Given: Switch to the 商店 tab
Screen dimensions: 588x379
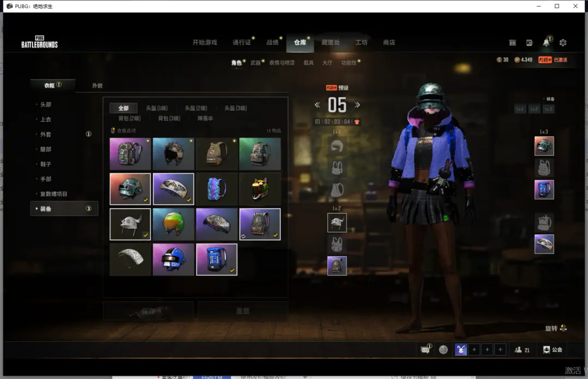Looking at the screenshot, I should click(389, 42).
